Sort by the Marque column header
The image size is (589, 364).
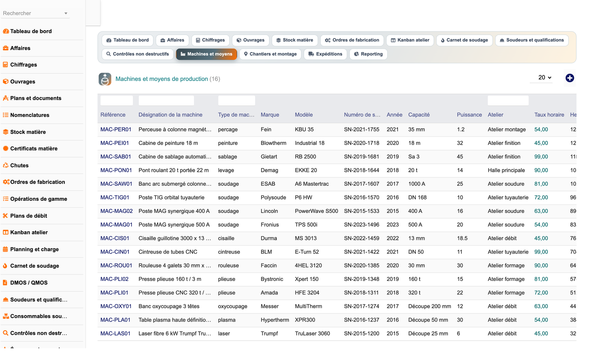pyautogui.click(x=270, y=115)
